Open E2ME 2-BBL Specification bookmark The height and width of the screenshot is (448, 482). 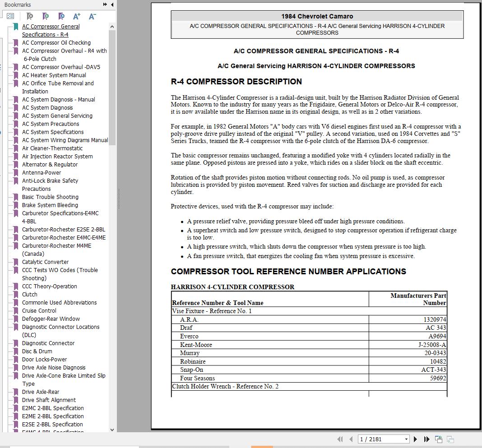tap(52, 416)
